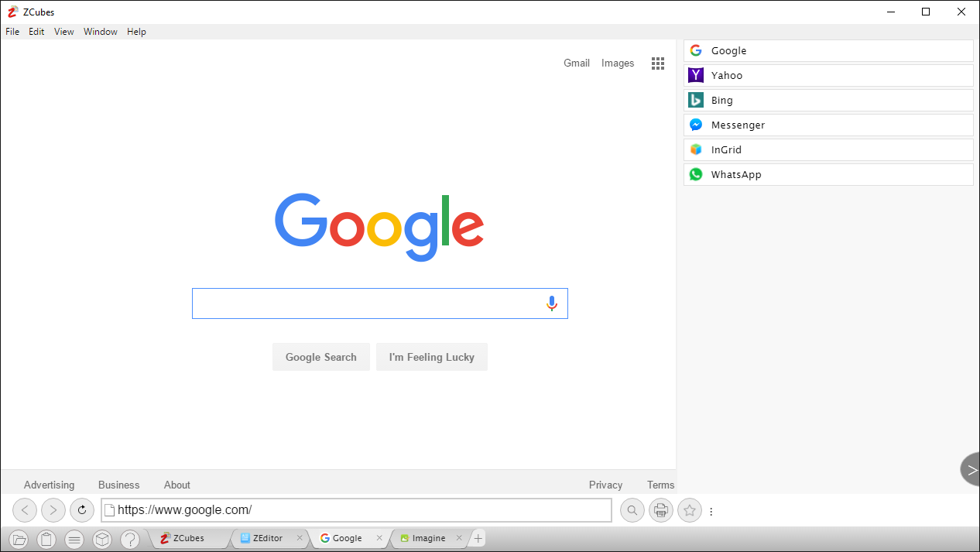Click the page icon in the address bar
980x552 pixels.
[x=110, y=510]
